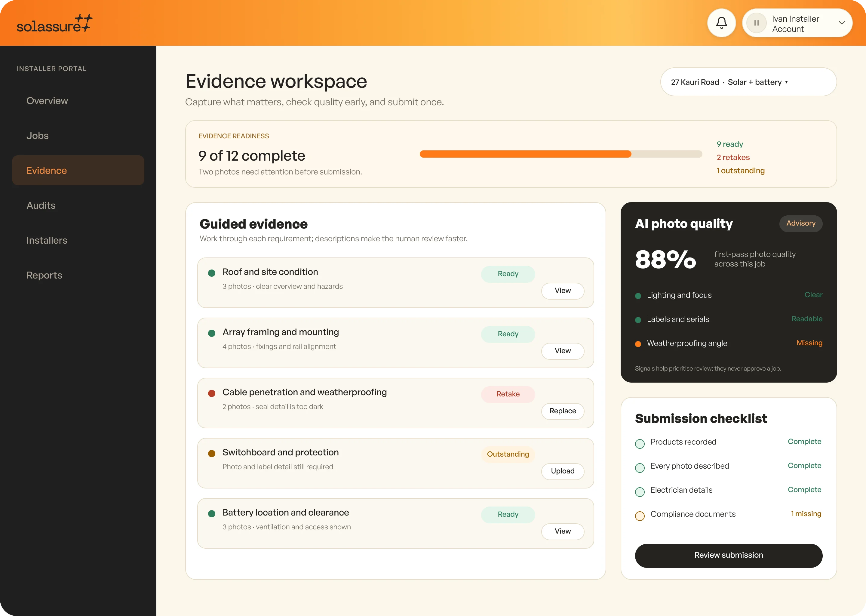Open Jobs in the sidebar
Image resolution: width=866 pixels, height=616 pixels.
pyautogui.click(x=78, y=135)
